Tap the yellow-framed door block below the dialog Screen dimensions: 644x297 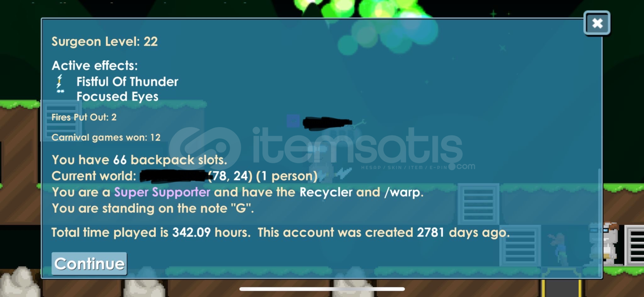pos(562,288)
